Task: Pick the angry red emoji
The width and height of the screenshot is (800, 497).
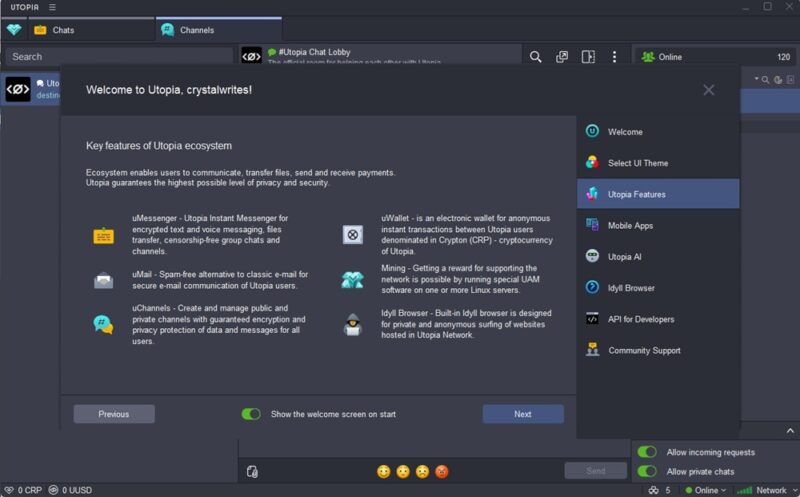Action: pyautogui.click(x=442, y=471)
